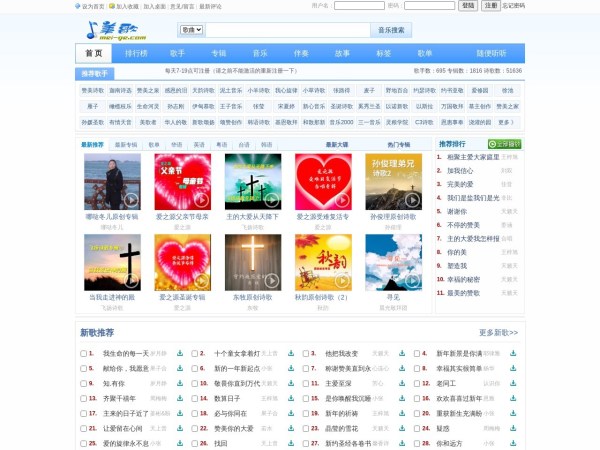Download the track 他把我改变

tap(401, 353)
